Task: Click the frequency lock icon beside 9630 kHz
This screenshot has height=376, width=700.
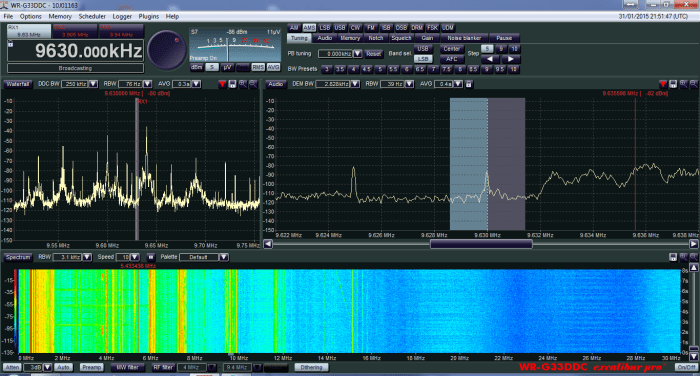Action: click(x=10, y=44)
